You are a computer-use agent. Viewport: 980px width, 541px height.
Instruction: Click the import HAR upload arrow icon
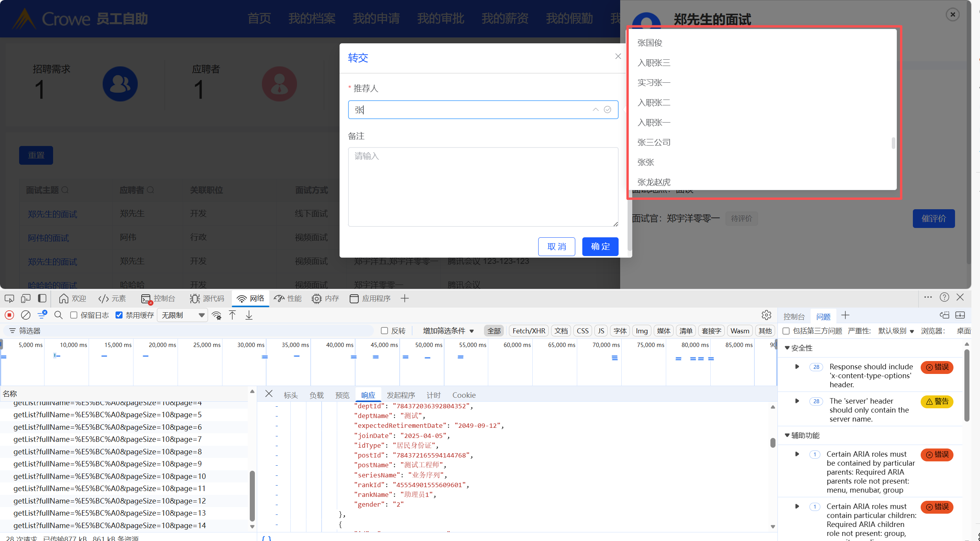[233, 315]
